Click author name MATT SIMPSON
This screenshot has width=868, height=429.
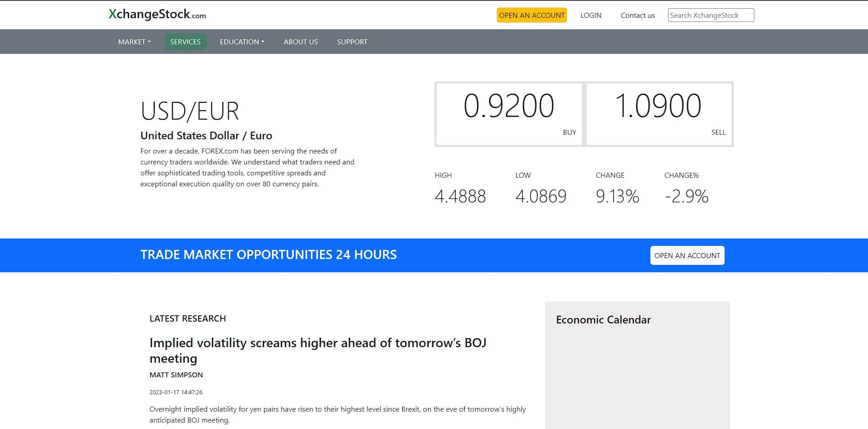click(x=176, y=375)
